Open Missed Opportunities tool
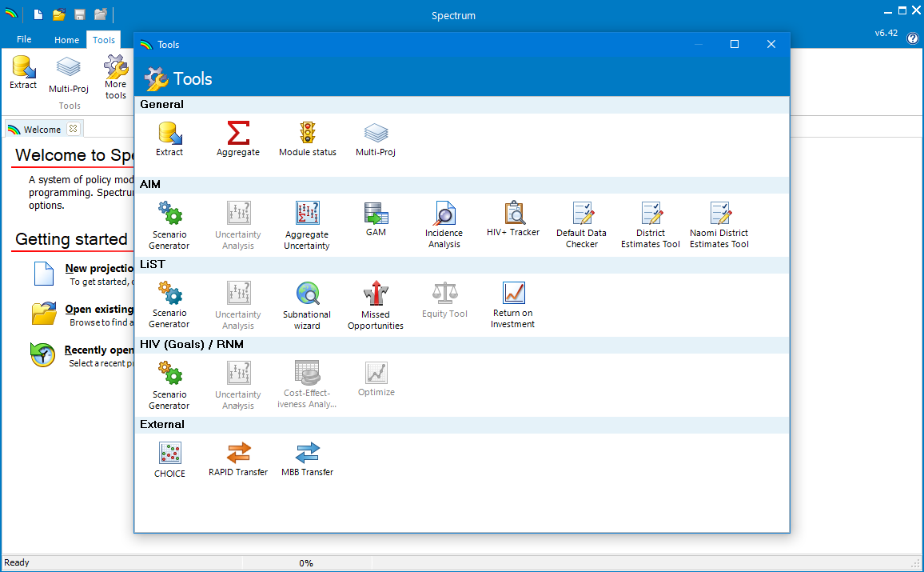Image resolution: width=924 pixels, height=572 pixels. point(376,306)
